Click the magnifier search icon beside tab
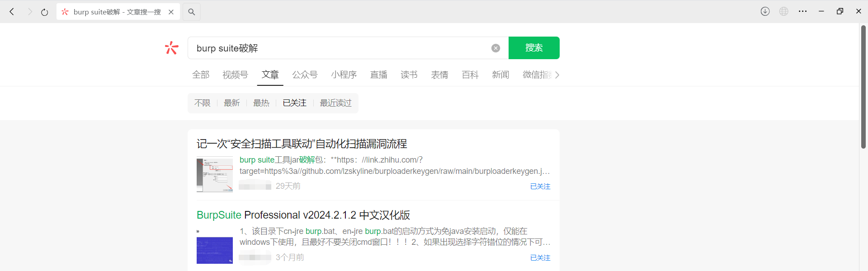 192,12
